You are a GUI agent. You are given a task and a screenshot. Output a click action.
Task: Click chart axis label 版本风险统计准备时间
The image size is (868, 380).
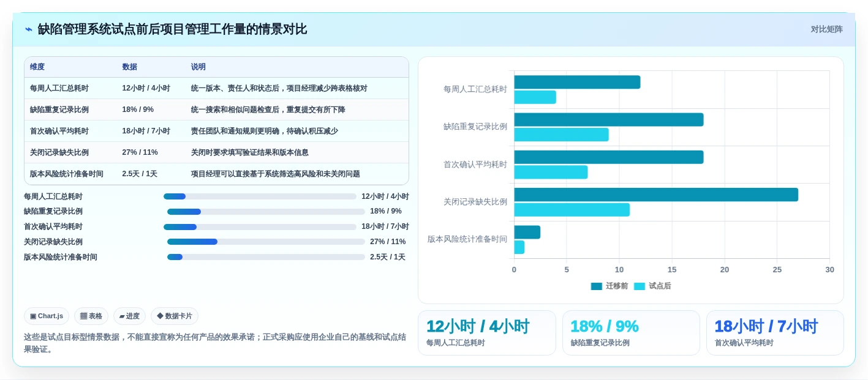point(467,239)
